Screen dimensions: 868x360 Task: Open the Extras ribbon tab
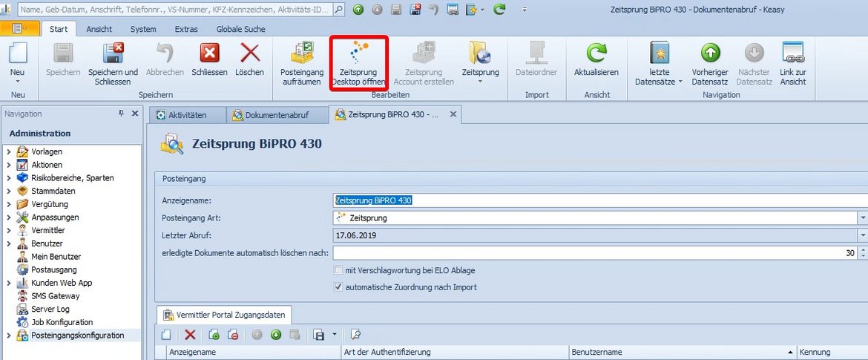point(186,29)
